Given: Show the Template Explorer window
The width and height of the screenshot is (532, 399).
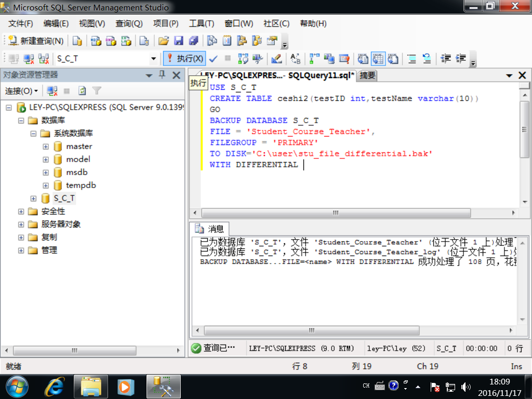Looking at the screenshot, I should pyautogui.click(x=257, y=41).
